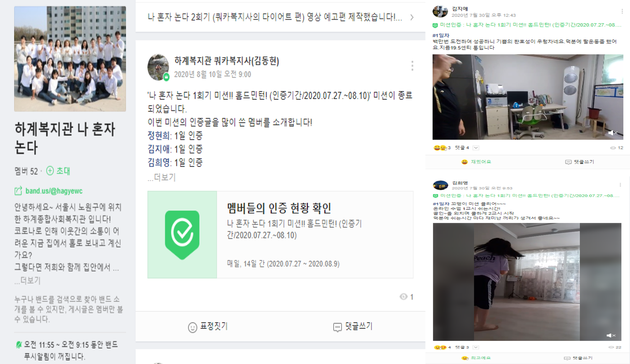This screenshot has width=630, height=364.
Task: Open 김희영 post's three-dot options menu
Action: (620, 185)
